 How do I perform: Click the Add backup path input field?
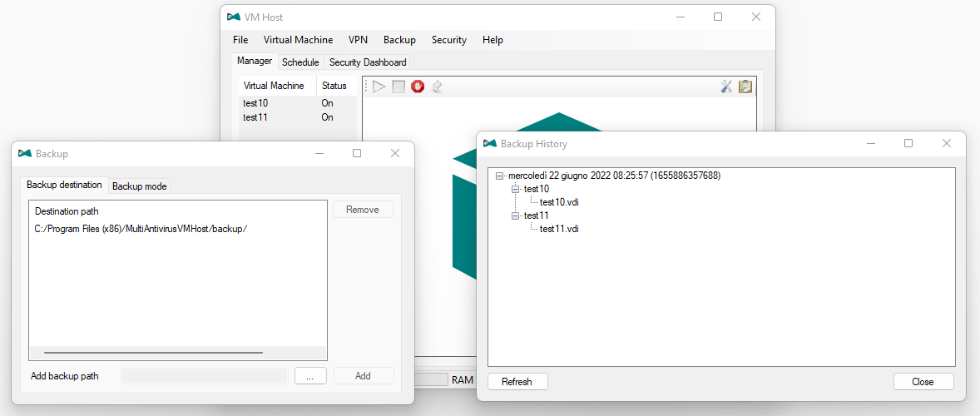click(205, 375)
